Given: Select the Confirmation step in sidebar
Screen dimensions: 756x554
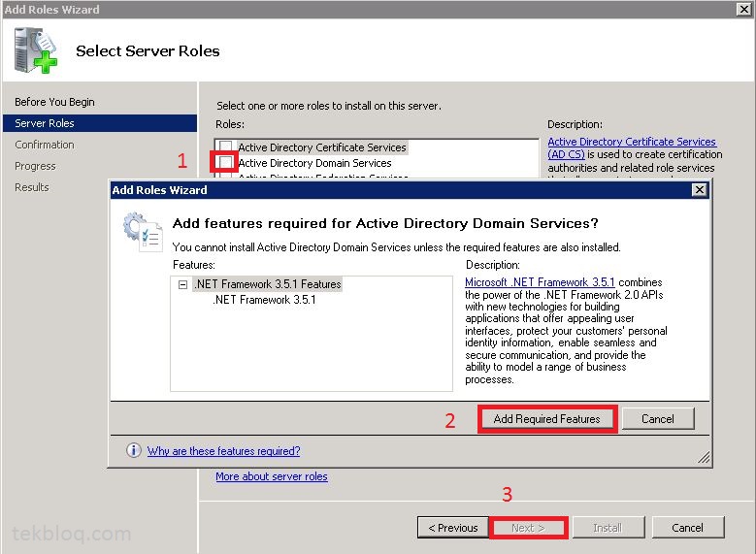Looking at the screenshot, I should tap(45, 145).
